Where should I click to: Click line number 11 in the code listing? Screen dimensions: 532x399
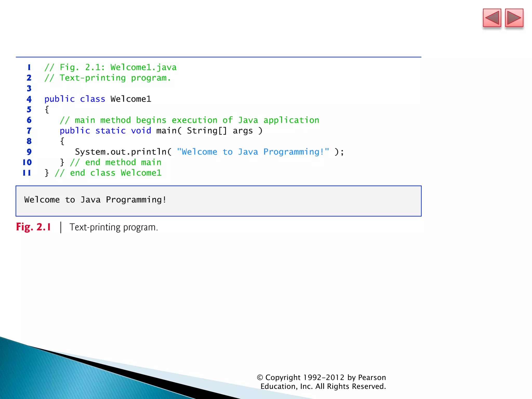tap(27, 173)
